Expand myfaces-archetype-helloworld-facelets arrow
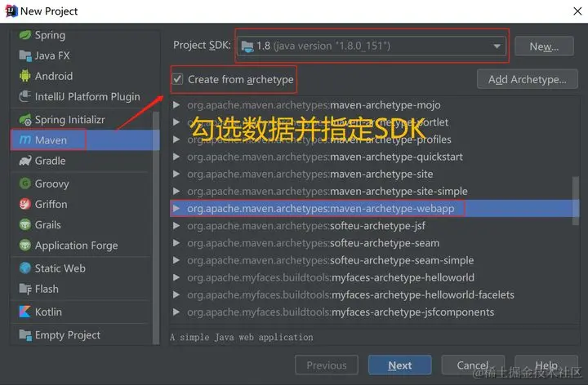 click(x=176, y=294)
